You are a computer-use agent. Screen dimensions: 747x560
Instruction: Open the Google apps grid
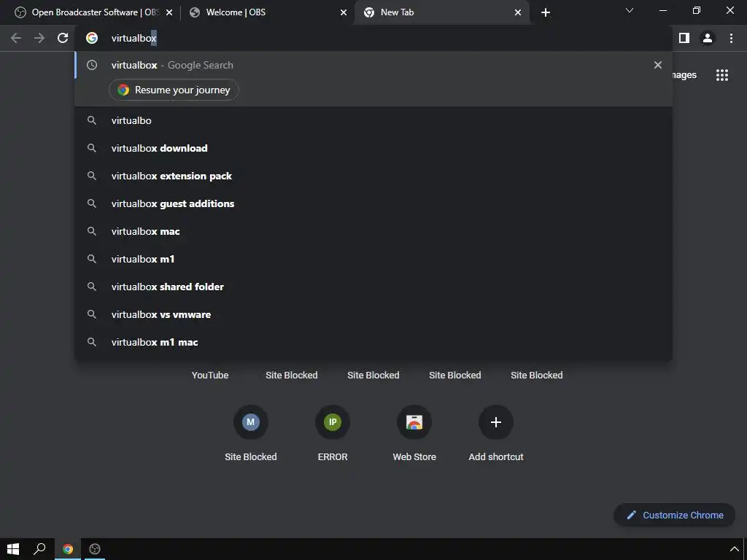pyautogui.click(x=721, y=75)
